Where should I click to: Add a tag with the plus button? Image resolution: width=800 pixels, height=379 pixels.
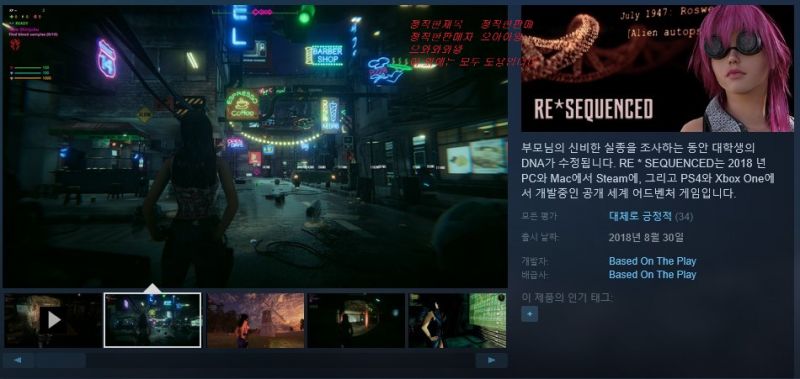tap(530, 314)
